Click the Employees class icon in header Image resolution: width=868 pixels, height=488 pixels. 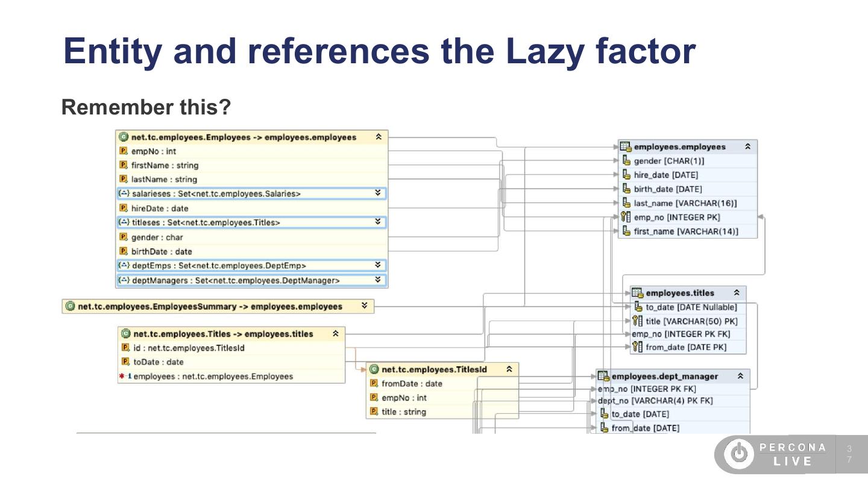coord(124,137)
